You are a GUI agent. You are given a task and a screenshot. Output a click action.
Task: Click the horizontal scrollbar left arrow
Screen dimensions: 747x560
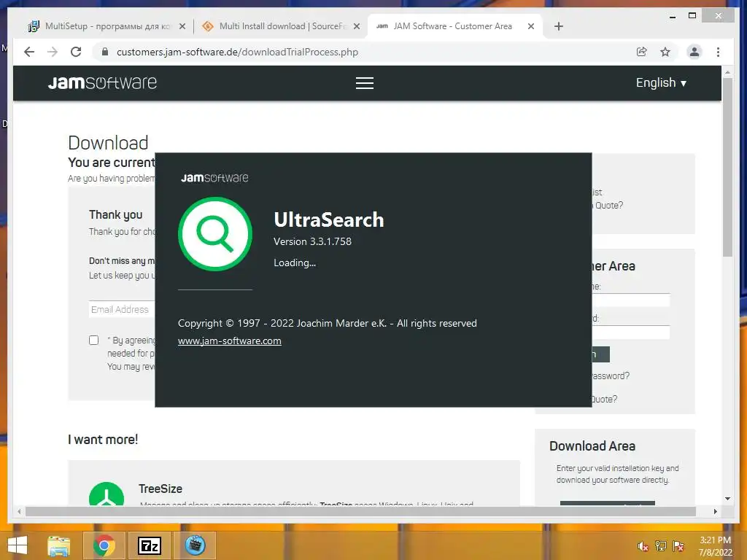(x=19, y=511)
